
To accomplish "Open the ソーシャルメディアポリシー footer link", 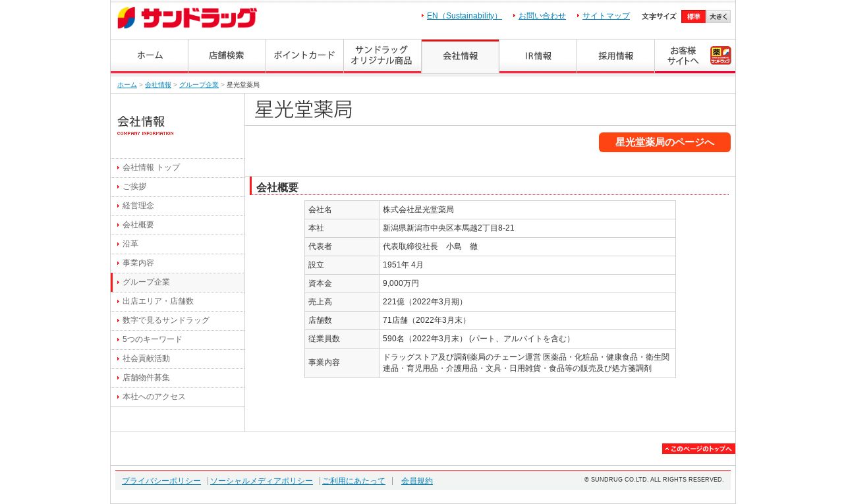I will click(x=262, y=481).
